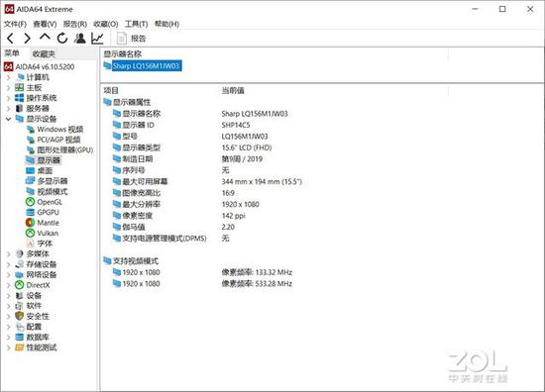Select 图形处理器(GPU) in the tree
The image size is (545, 392).
65,150
